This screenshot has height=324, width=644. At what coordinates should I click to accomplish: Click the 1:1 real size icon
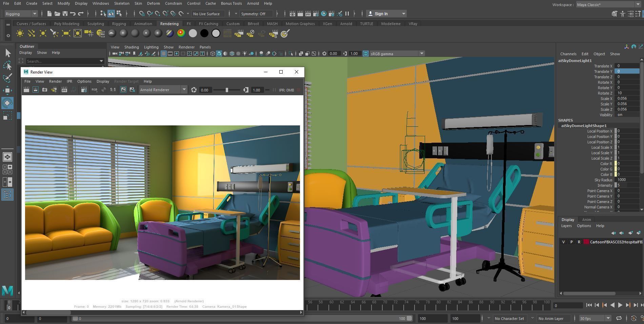(113, 89)
